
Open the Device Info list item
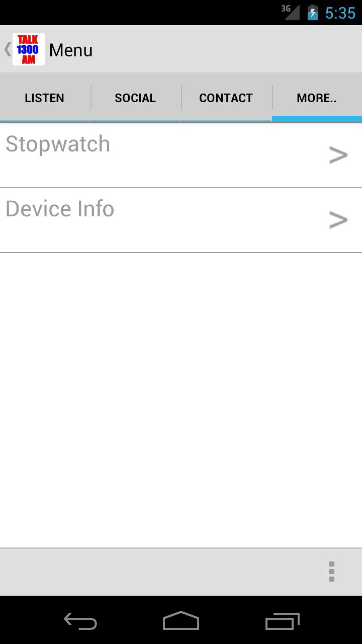tap(181, 220)
